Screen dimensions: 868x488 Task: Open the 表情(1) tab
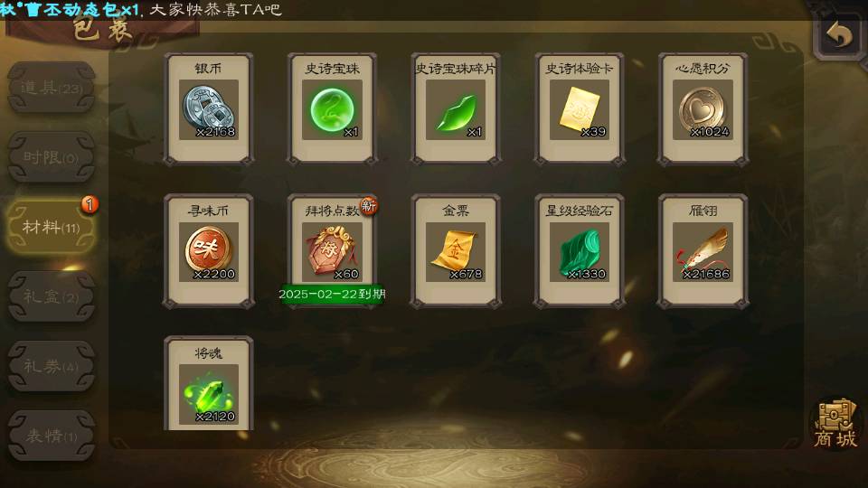[x=52, y=436]
